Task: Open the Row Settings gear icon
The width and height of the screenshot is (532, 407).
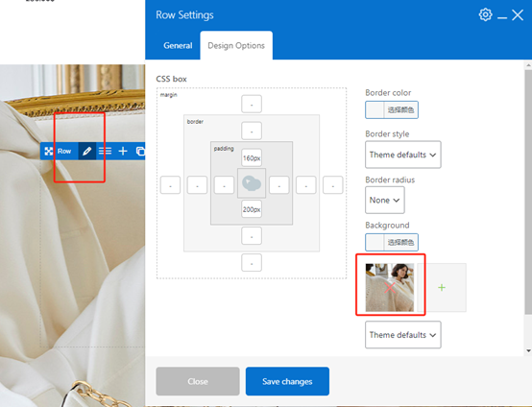Action: point(485,14)
